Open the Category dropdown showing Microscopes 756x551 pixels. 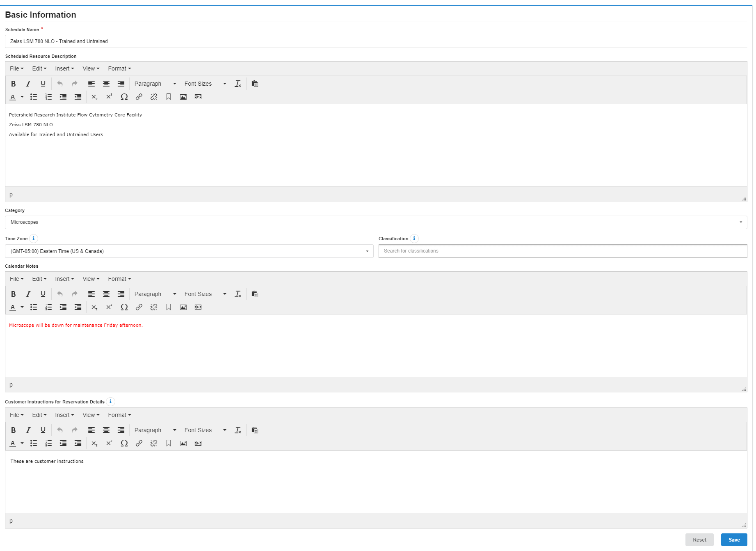[376, 223]
